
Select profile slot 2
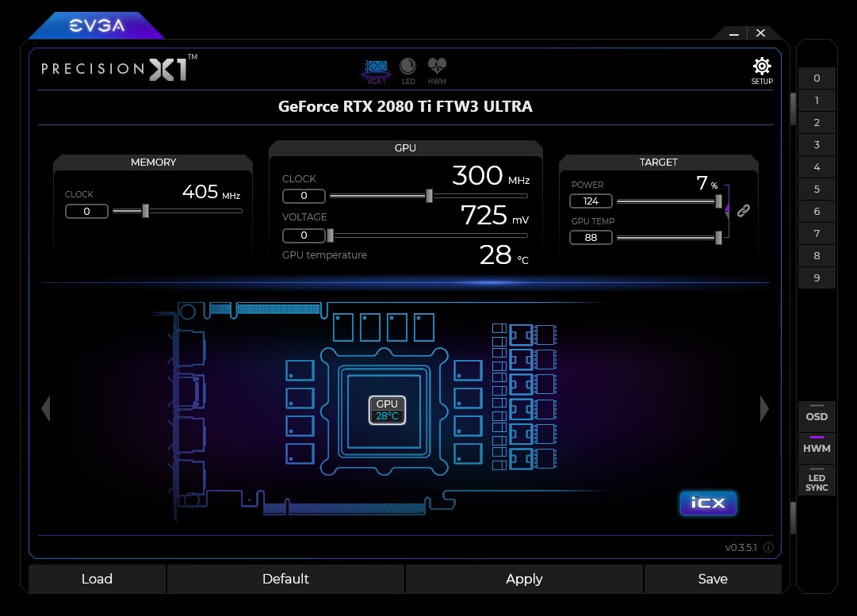point(817,122)
